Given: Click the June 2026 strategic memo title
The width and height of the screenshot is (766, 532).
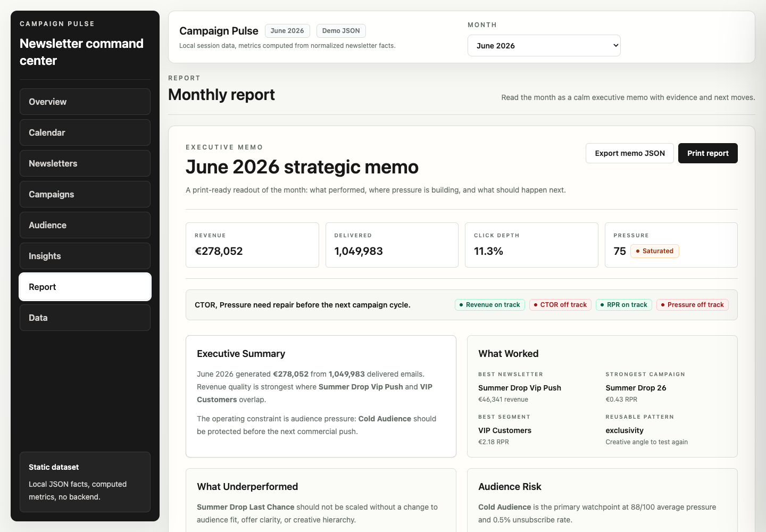Looking at the screenshot, I should tap(302, 167).
